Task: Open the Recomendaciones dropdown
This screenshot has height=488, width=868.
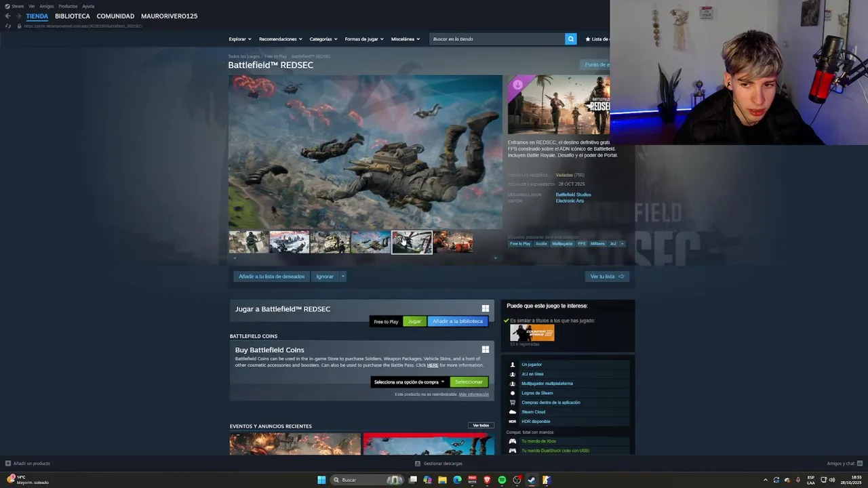Action: pyautogui.click(x=281, y=39)
